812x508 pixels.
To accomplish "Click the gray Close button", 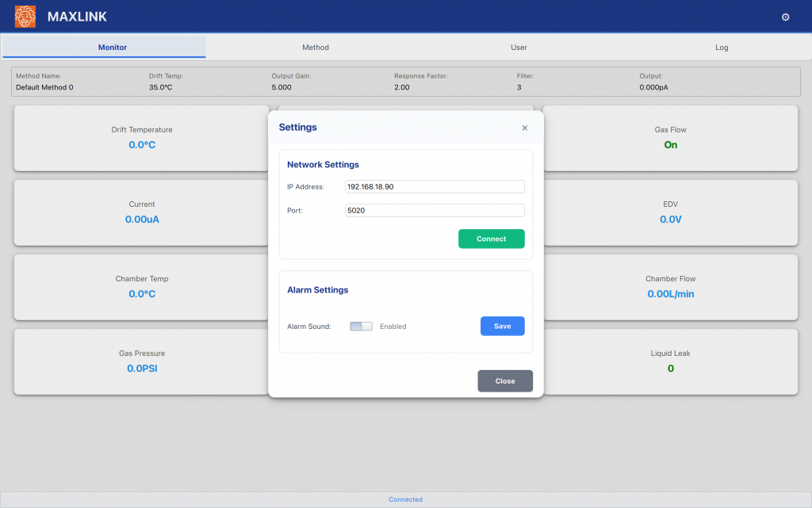I will click(504, 380).
